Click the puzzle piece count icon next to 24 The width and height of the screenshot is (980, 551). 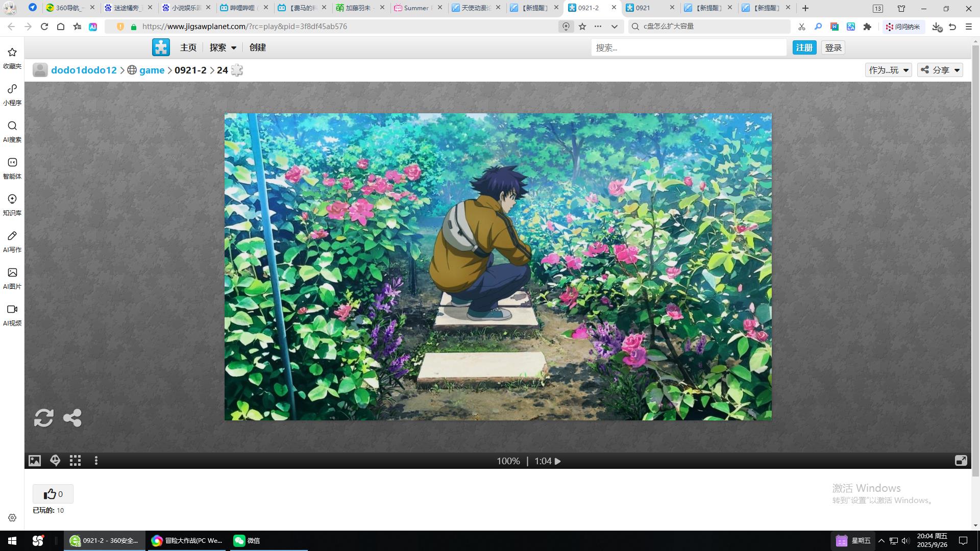click(x=237, y=70)
